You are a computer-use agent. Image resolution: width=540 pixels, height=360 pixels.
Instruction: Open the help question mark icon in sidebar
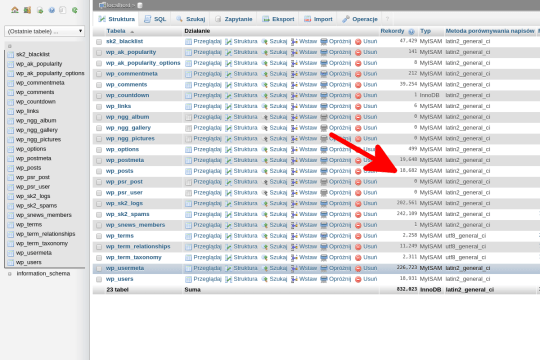pyautogui.click(x=52, y=10)
